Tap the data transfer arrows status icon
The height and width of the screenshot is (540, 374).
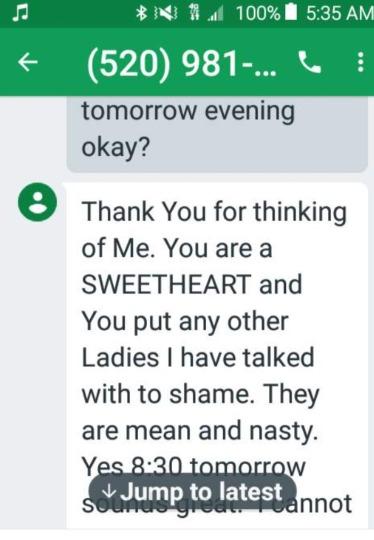[195, 14]
